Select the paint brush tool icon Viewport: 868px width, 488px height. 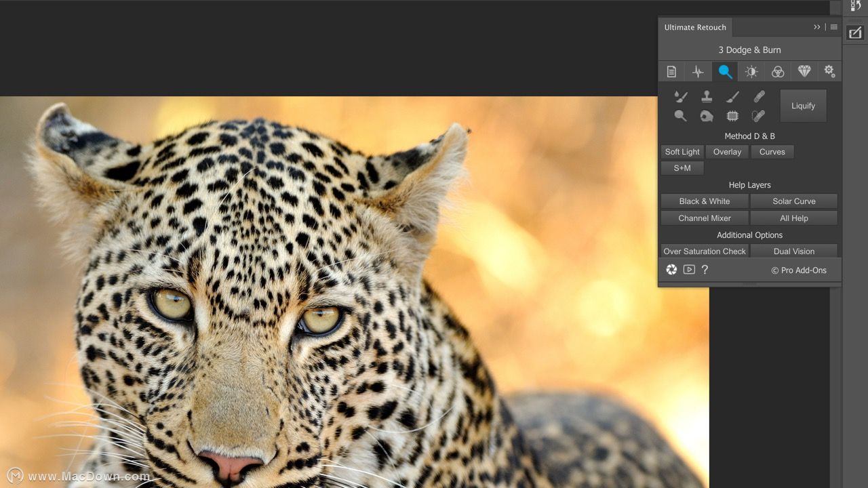(732, 97)
